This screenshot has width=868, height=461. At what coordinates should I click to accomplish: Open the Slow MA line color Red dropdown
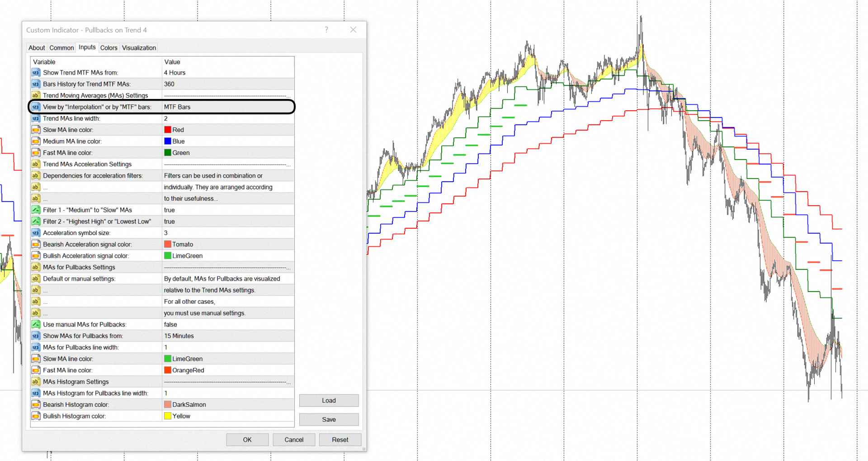pos(228,130)
